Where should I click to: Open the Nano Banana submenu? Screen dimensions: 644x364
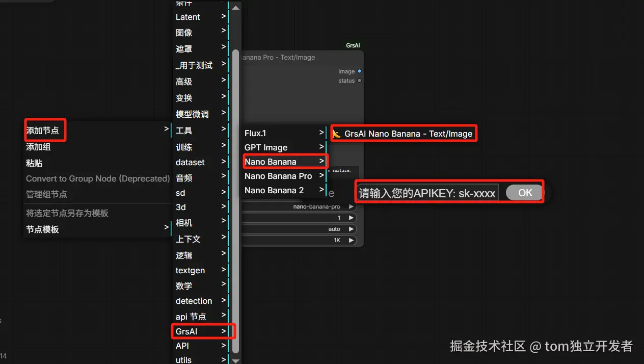pos(284,162)
